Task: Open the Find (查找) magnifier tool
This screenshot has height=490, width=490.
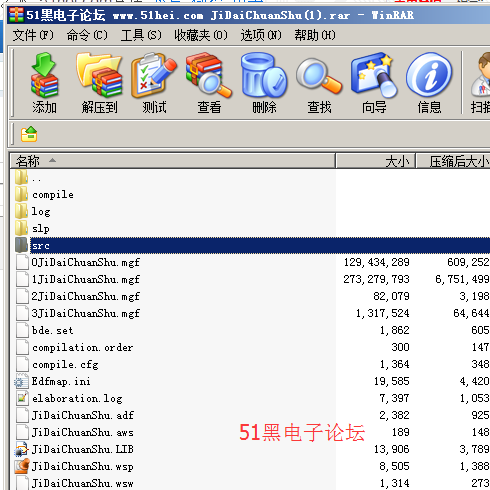Action: point(319,83)
